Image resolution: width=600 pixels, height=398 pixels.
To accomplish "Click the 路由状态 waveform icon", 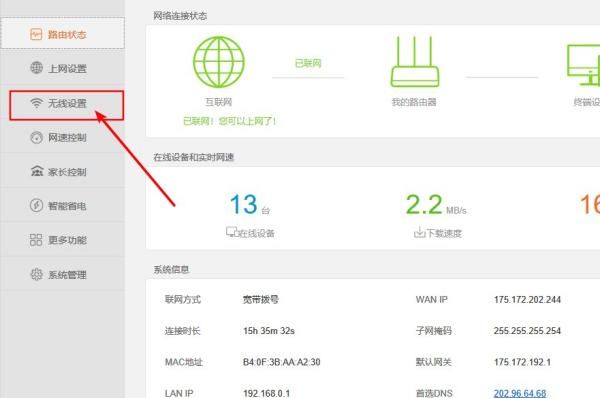I will click(x=36, y=34).
